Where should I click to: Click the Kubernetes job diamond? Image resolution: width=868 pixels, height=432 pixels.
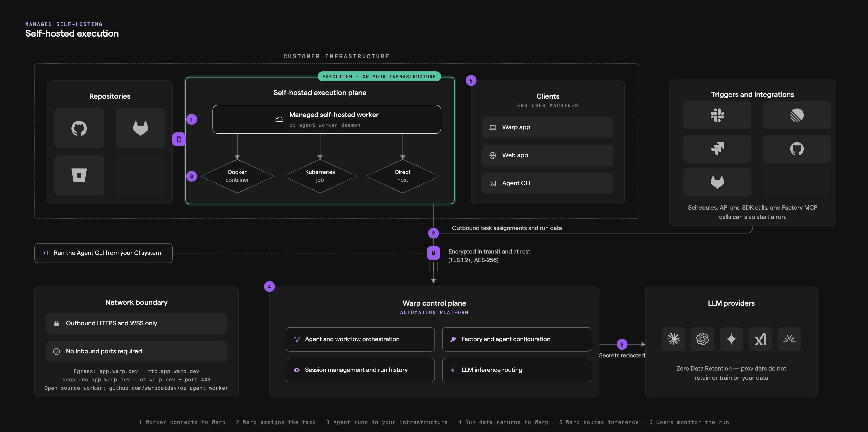(320, 176)
